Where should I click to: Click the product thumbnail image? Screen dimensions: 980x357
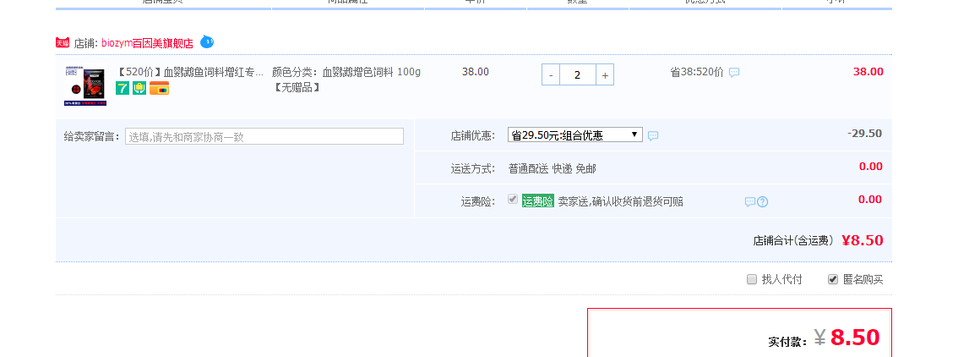84,86
